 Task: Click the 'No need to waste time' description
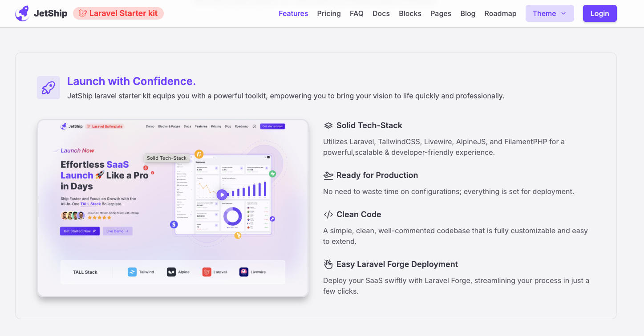(x=449, y=192)
